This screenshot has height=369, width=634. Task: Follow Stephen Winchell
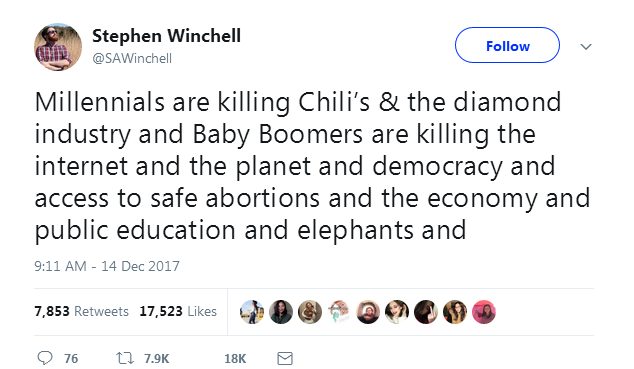point(507,45)
